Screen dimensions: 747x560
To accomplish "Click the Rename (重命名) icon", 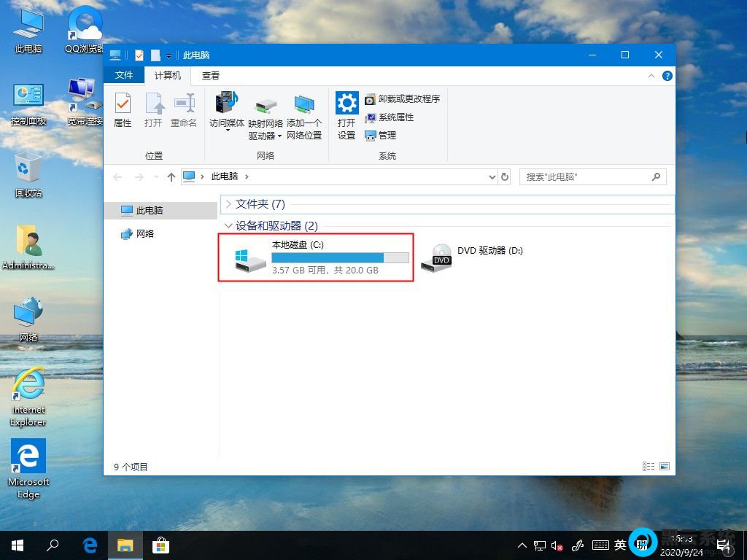I will point(183,109).
